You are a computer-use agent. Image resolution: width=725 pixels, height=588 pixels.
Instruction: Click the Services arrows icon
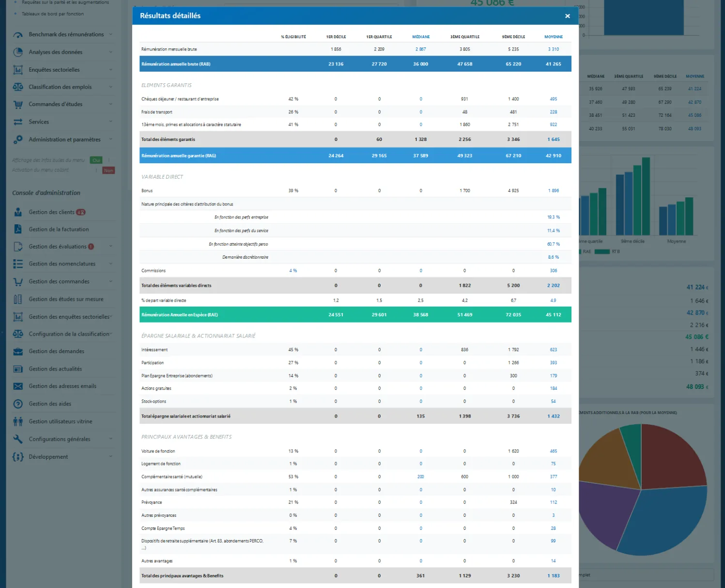(18, 122)
